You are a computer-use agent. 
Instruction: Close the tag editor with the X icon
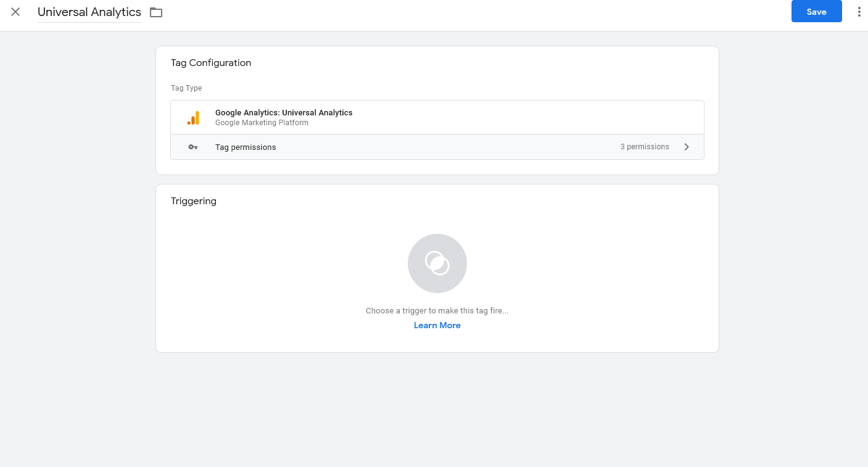click(15, 12)
